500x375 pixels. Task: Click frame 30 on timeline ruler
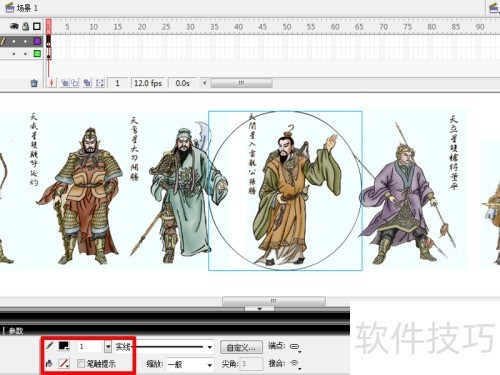(190, 27)
